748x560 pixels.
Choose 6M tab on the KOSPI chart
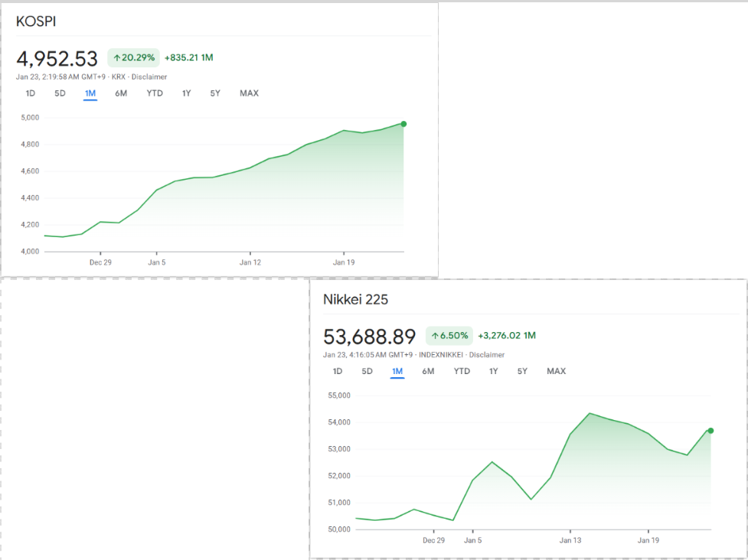tap(121, 93)
